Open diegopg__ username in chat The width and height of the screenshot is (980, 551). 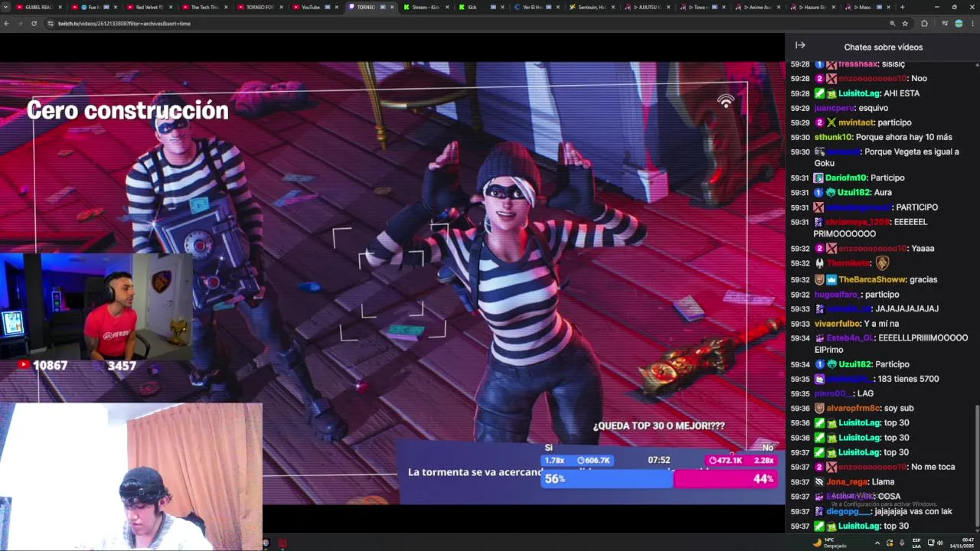pos(848,511)
